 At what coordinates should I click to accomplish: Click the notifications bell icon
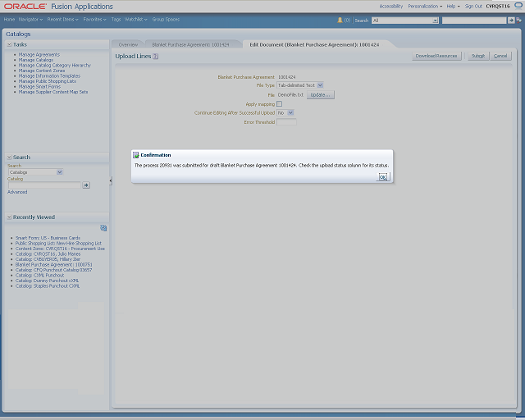(x=340, y=20)
